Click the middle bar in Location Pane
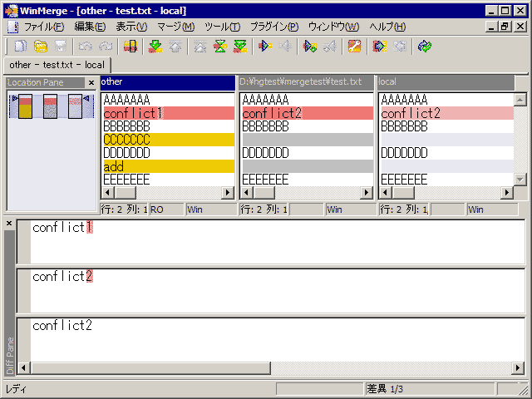Viewport: 532px width, 399px height. tap(50, 106)
